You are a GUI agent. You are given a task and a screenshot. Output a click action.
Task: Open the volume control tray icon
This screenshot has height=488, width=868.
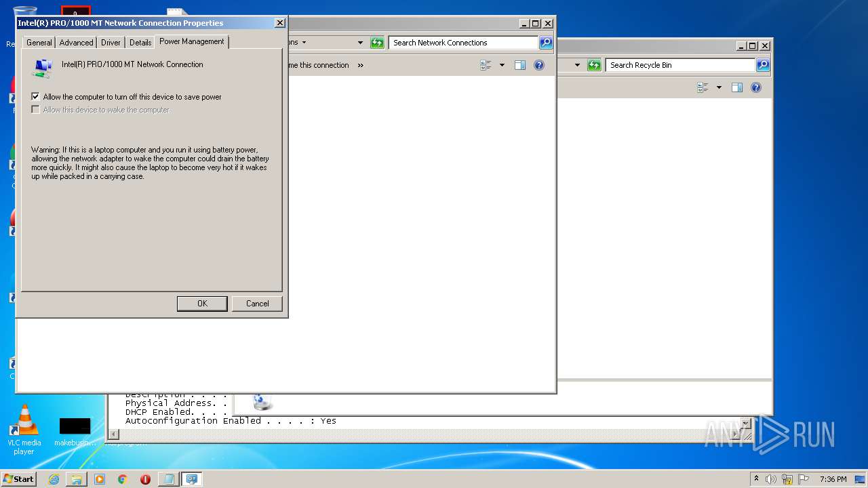coord(771,479)
